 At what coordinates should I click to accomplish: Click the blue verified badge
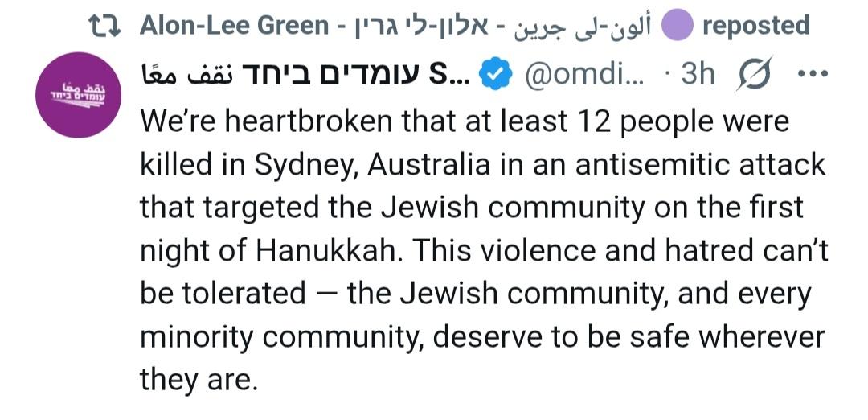tap(494, 75)
